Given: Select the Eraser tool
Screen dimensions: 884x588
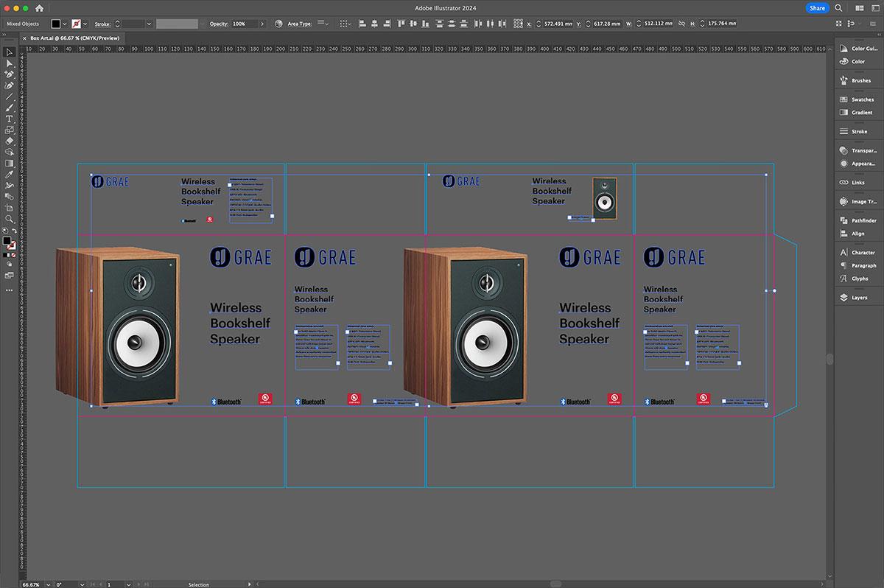Looking at the screenshot, I should click(9, 141).
